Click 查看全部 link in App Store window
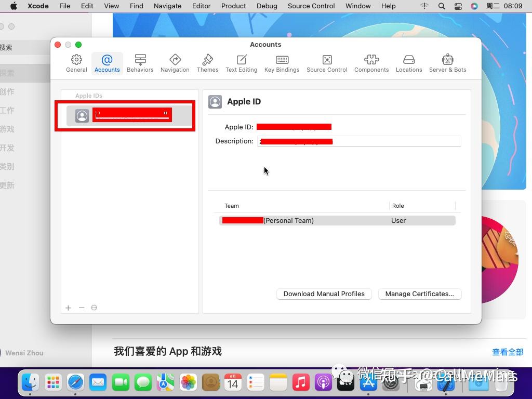Image resolution: width=532 pixels, height=399 pixels. (x=508, y=352)
